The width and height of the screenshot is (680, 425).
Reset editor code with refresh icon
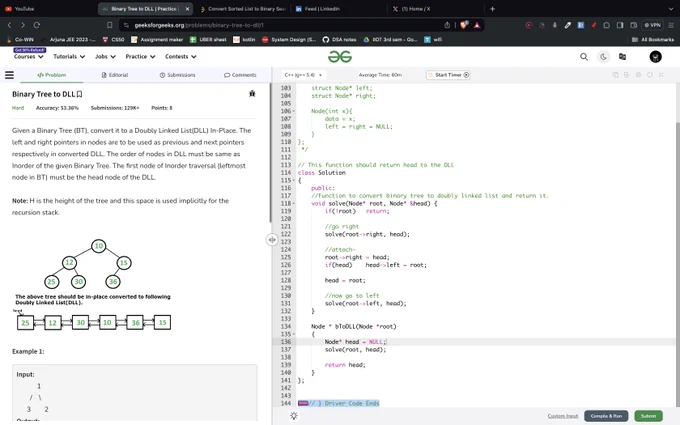pyautogui.click(x=650, y=75)
